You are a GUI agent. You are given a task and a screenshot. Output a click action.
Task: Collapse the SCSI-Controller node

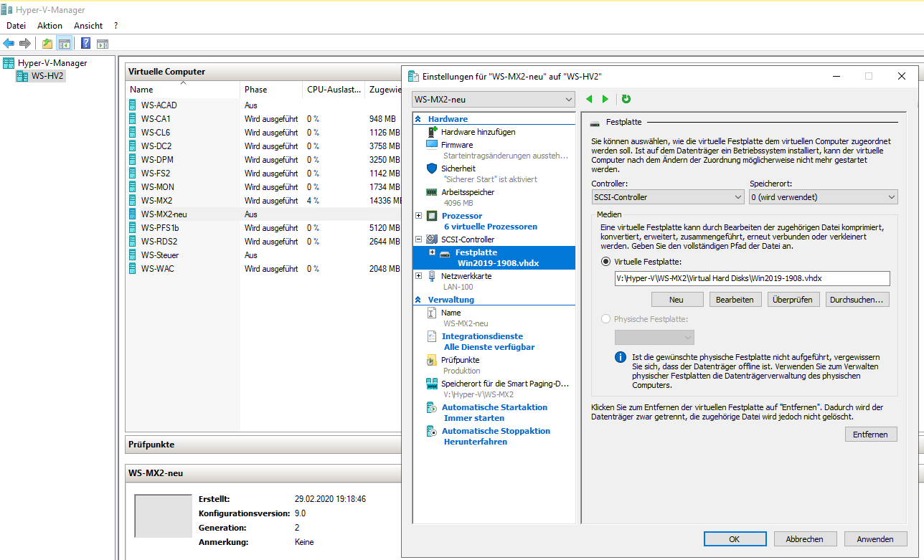tap(419, 239)
